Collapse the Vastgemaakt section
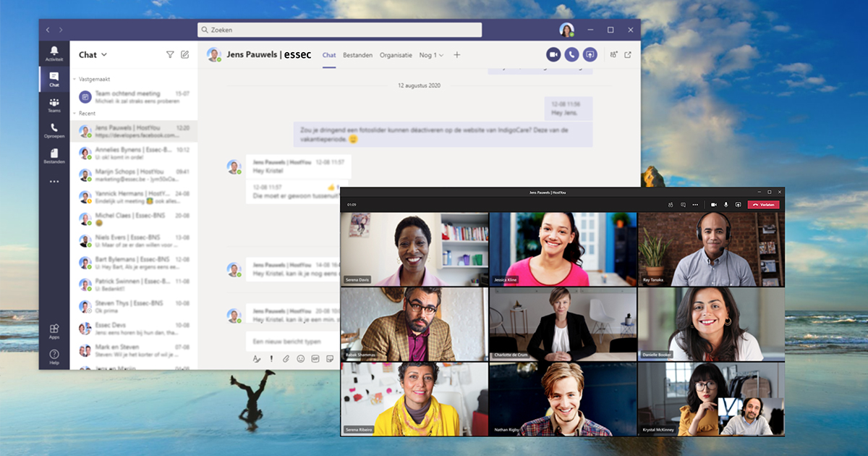Screen dimensions: 868x456 click(75, 79)
